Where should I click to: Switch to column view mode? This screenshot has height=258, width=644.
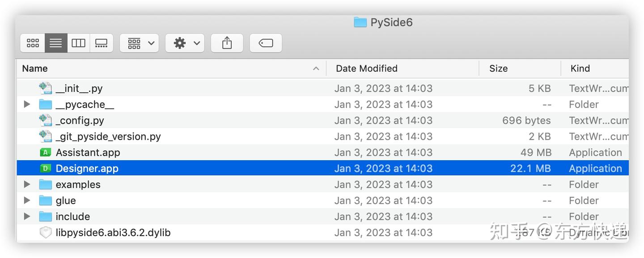click(79, 43)
